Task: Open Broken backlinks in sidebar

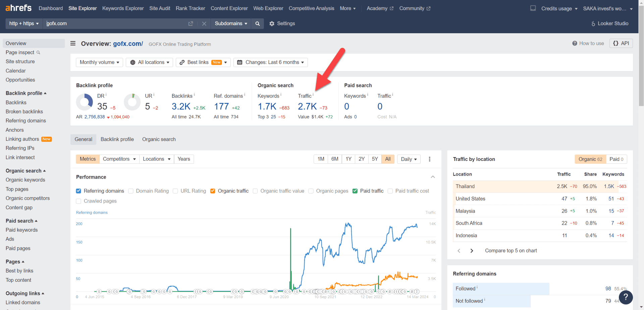Action: [x=24, y=112]
